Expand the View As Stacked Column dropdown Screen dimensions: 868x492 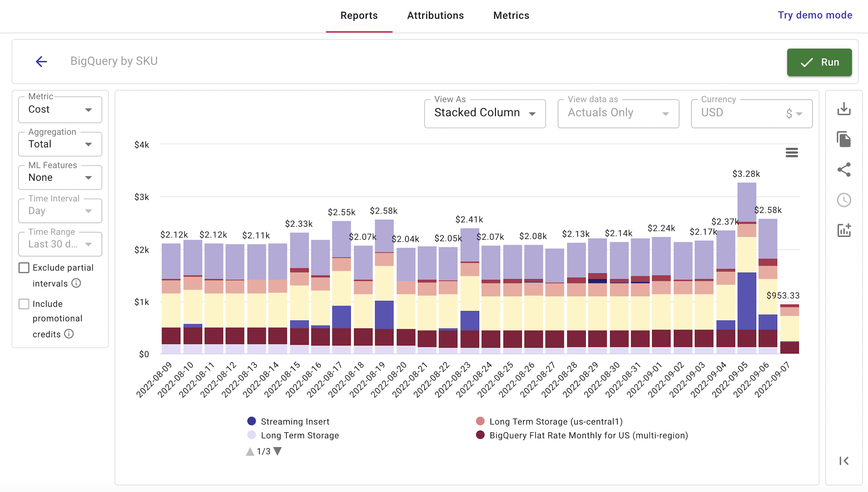(x=485, y=113)
